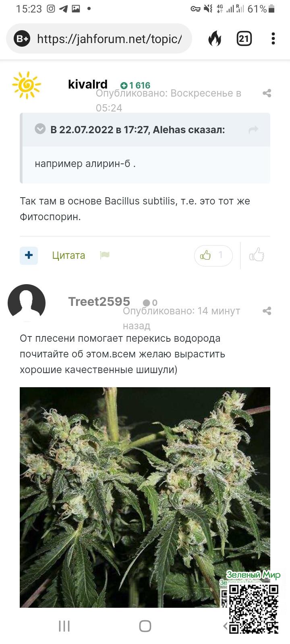Screen dimensions: 290x644
Task: Tap the flame icon in the browser toolbar
Action: click(x=215, y=39)
